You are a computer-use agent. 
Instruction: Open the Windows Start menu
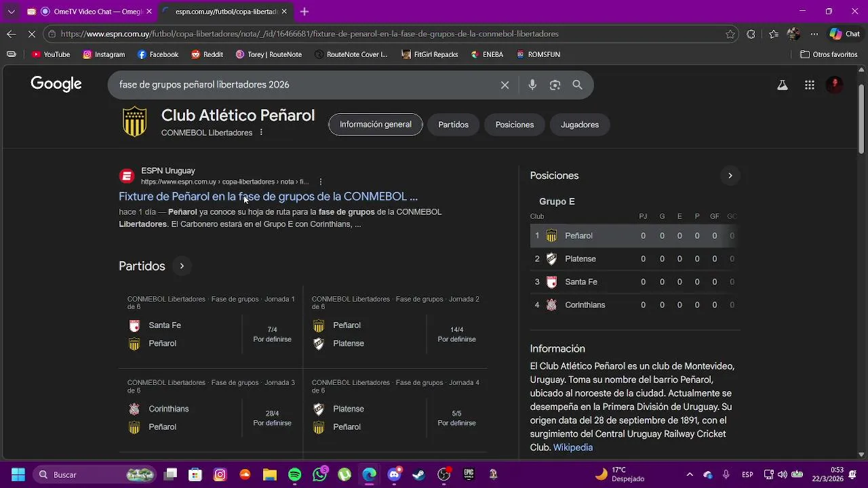click(18, 474)
